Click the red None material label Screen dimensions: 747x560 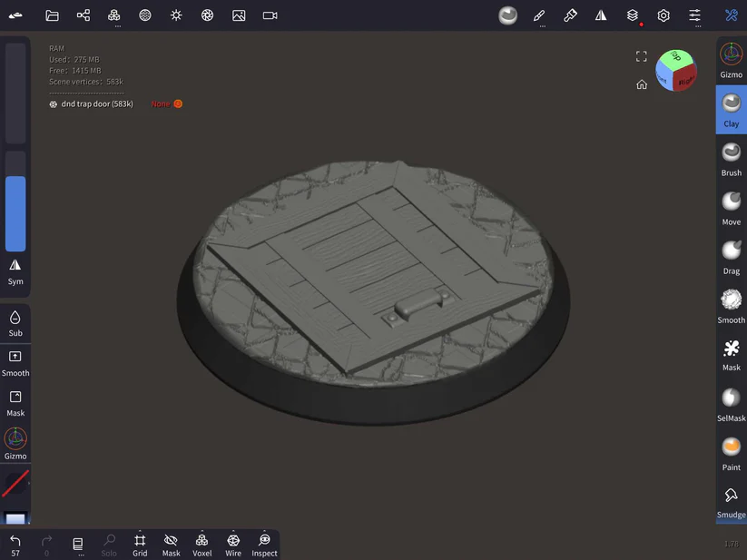click(161, 103)
